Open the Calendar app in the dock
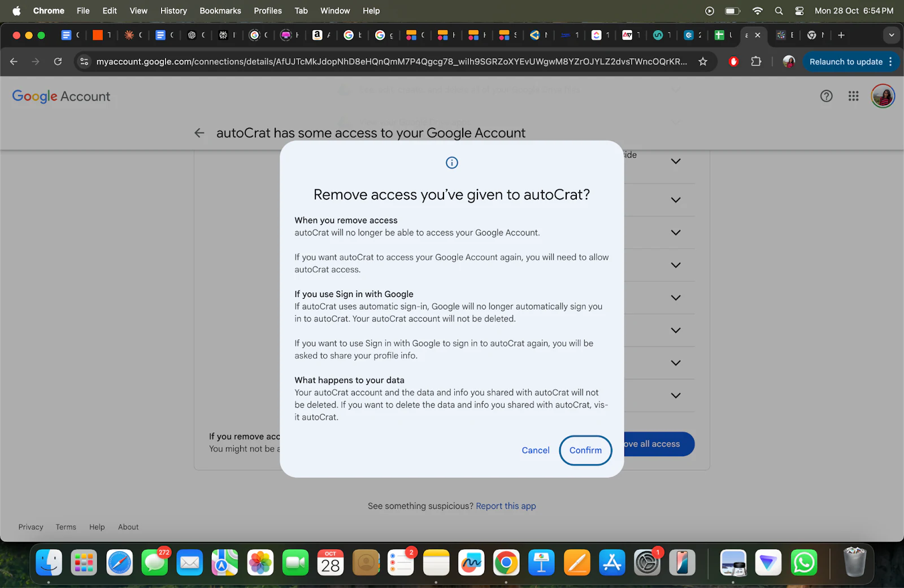904x588 pixels. [331, 563]
